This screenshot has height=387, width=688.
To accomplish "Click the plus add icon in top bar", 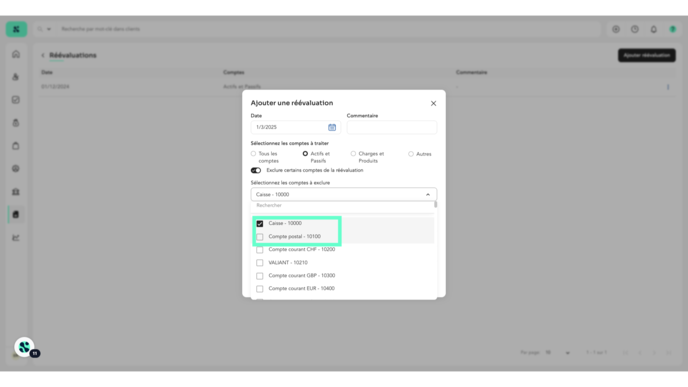I will (616, 29).
